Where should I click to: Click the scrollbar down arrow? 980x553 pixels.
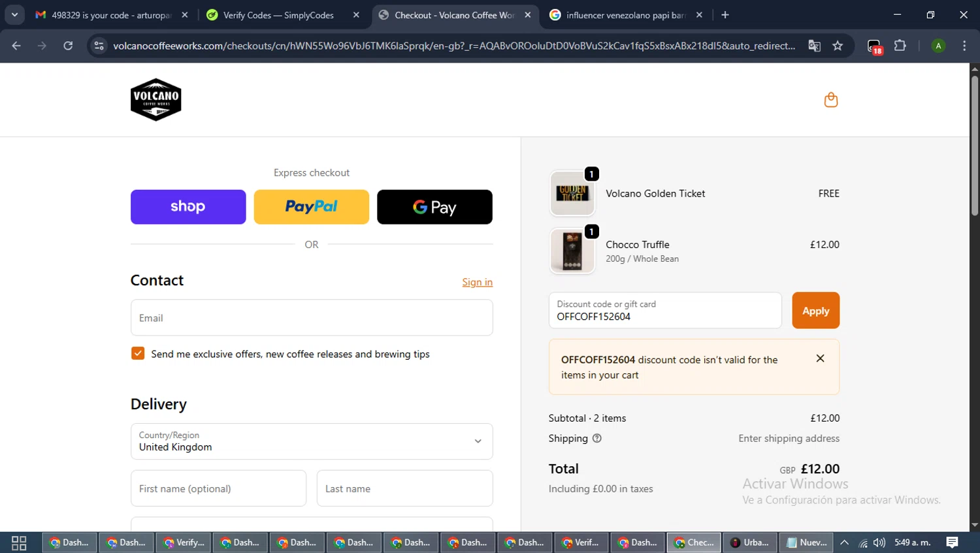click(974, 525)
